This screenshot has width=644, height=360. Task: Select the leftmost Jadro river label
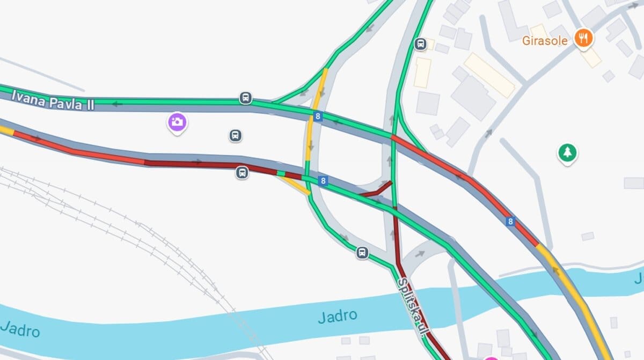coord(20,328)
